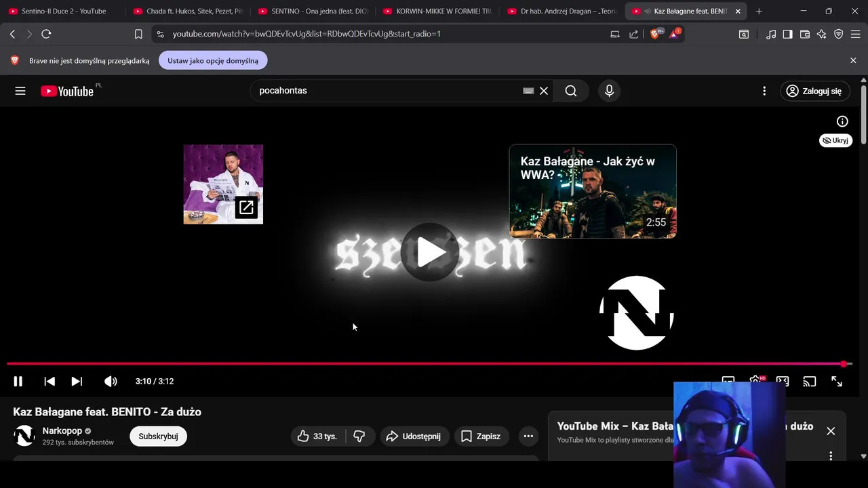The image size is (868, 488).
Task: Go to the YouTube home logo
Action: click(x=67, y=91)
